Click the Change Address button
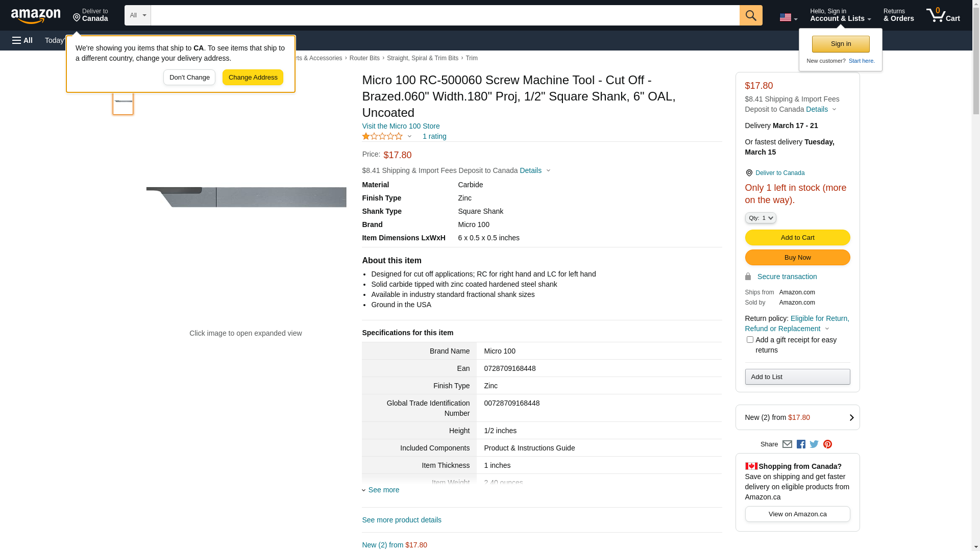This screenshot has height=551, width=980. 253,78
